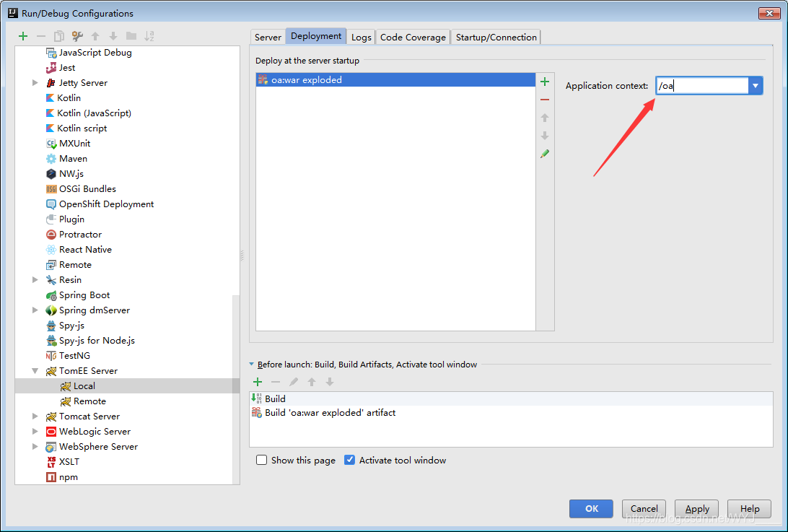Add a new configuration with the green plus

[x=22, y=35]
